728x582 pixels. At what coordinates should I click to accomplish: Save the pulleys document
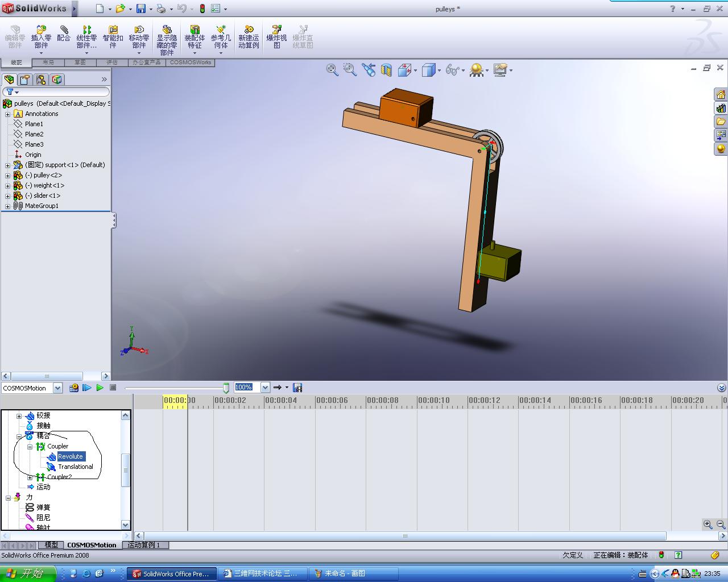(x=140, y=9)
